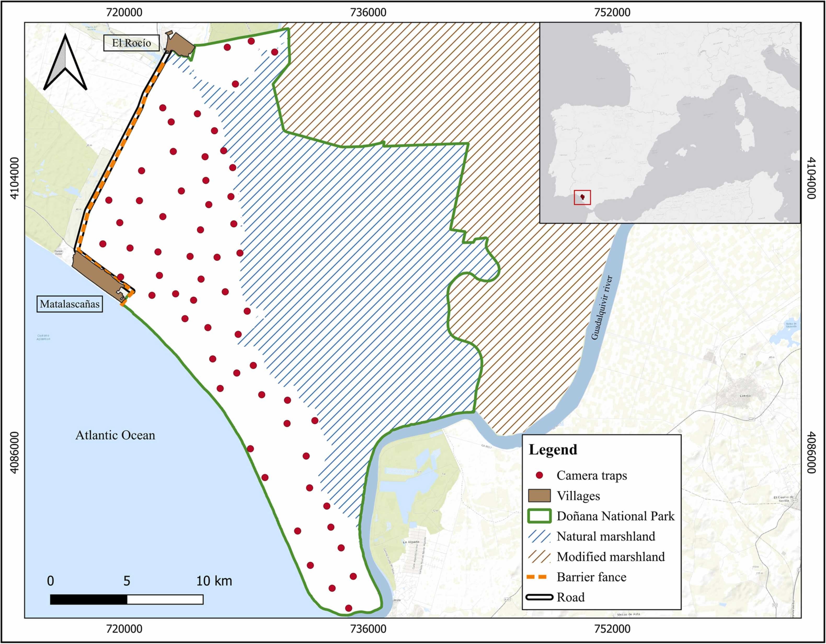The width and height of the screenshot is (826, 644).
Task: Click the brown Modified marshland hatch symbol
Action: coord(539,557)
